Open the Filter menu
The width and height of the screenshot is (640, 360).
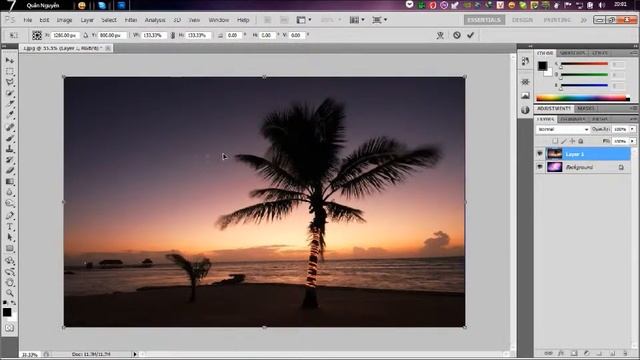pos(131,20)
